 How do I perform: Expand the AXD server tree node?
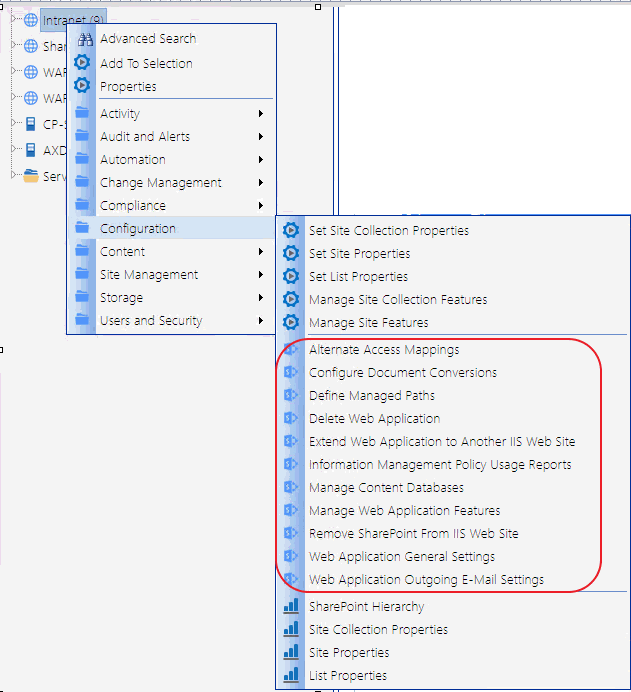(13, 149)
